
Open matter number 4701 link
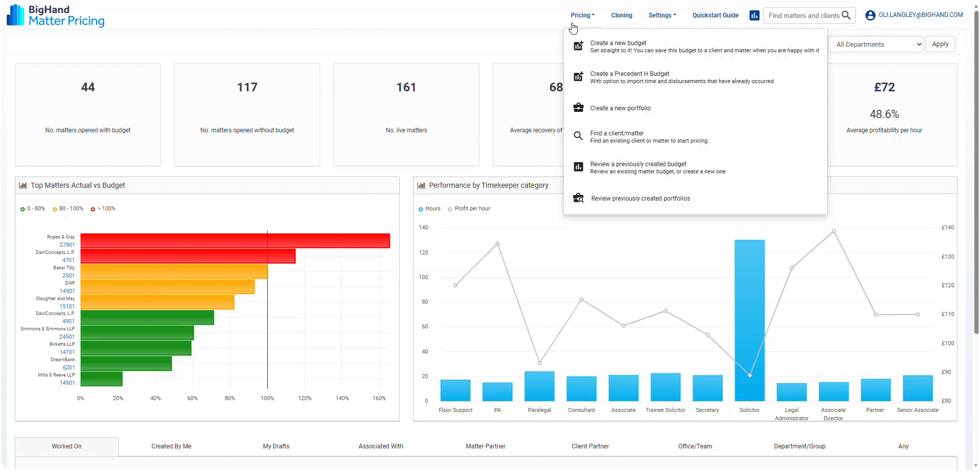click(69, 260)
